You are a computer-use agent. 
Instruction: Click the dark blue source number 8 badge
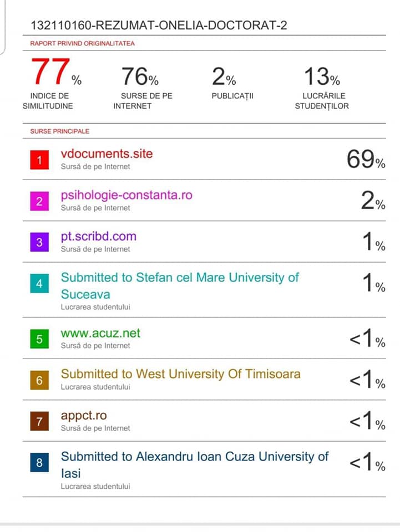tap(39, 462)
